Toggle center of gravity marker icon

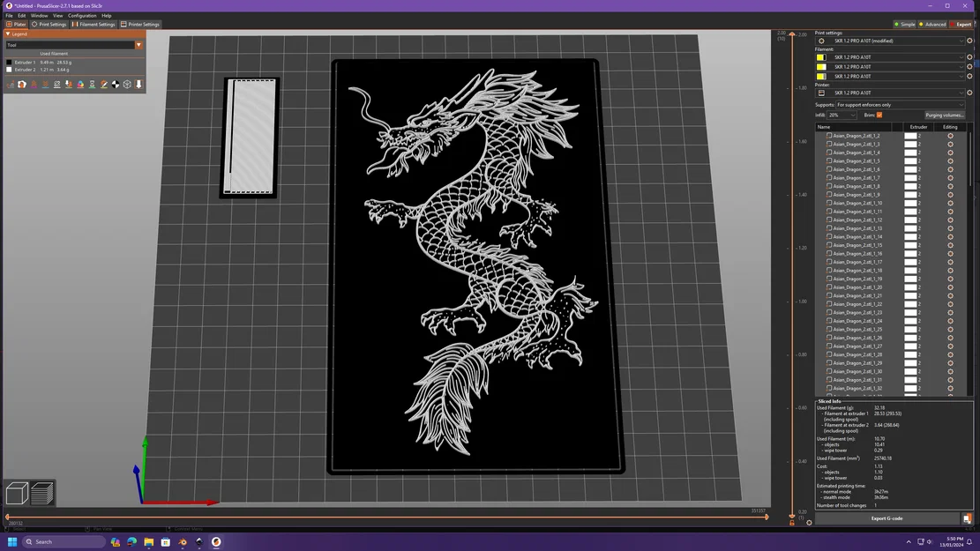(x=116, y=85)
